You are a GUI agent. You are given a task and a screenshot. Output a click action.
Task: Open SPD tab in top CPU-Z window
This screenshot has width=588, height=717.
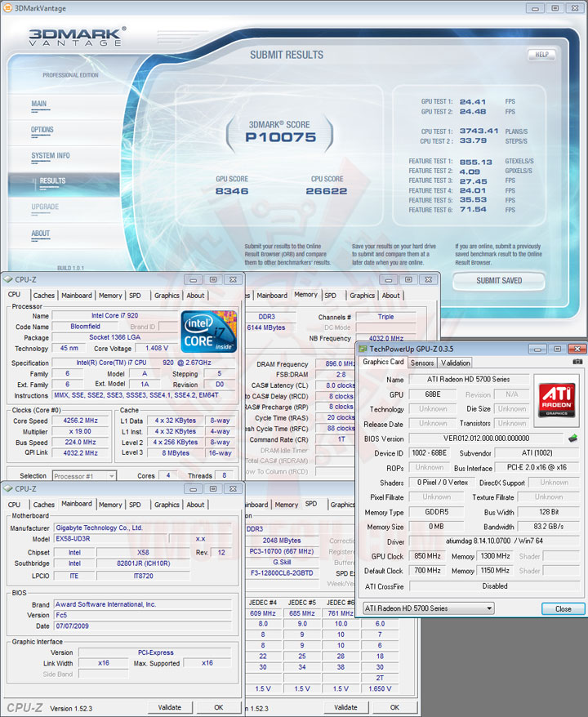[x=135, y=296]
